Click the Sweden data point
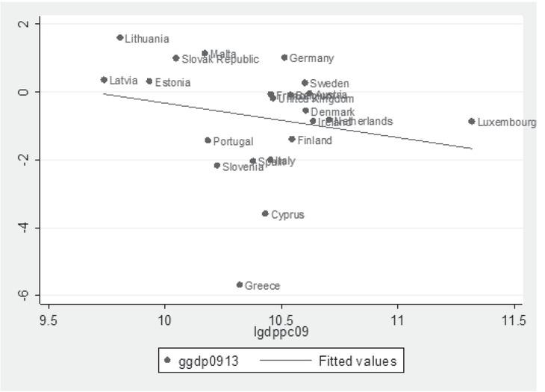The height and width of the screenshot is (392, 545). pos(305,83)
